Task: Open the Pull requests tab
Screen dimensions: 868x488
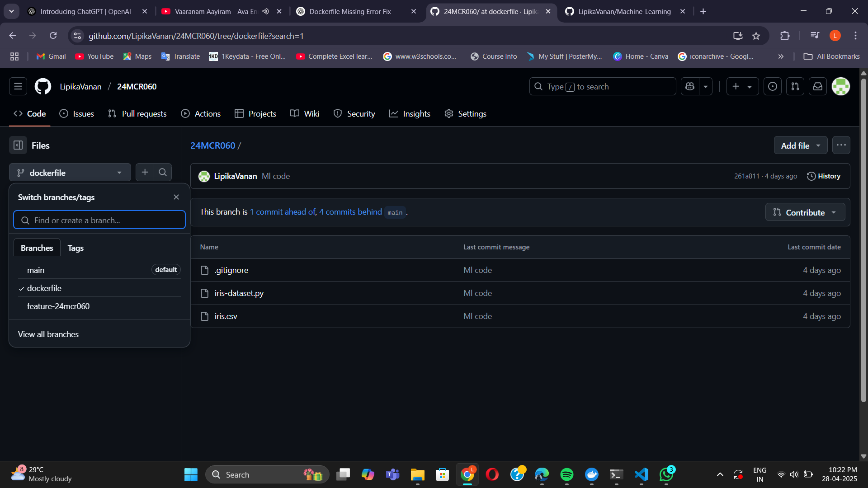Action: click(x=137, y=114)
